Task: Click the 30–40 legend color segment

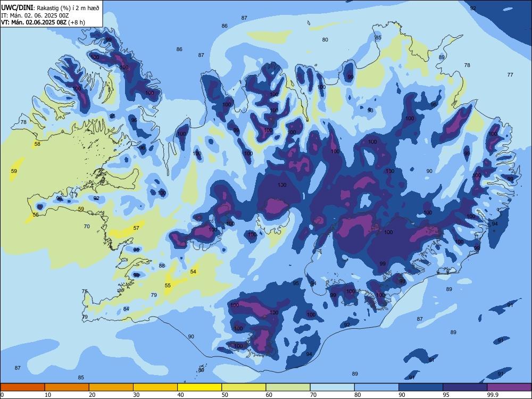Action: 155,387
